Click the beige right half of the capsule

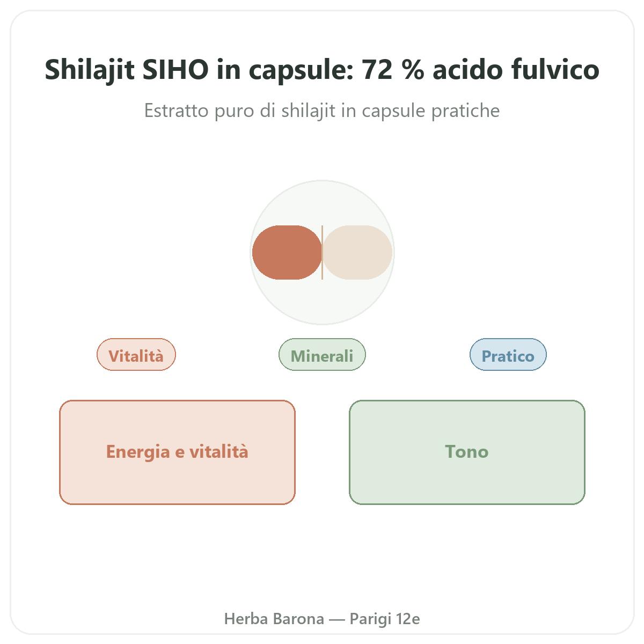coord(357,252)
